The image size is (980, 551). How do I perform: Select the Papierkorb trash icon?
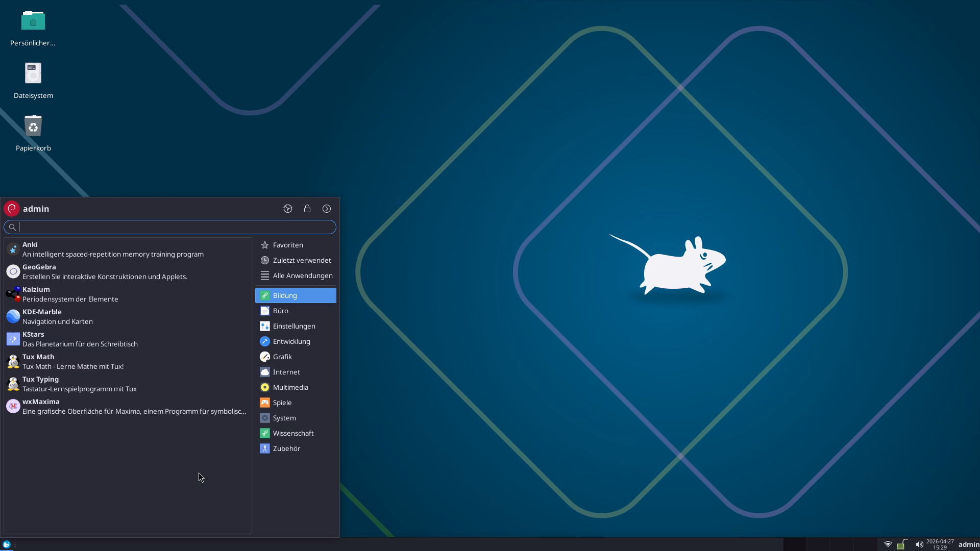click(x=33, y=134)
